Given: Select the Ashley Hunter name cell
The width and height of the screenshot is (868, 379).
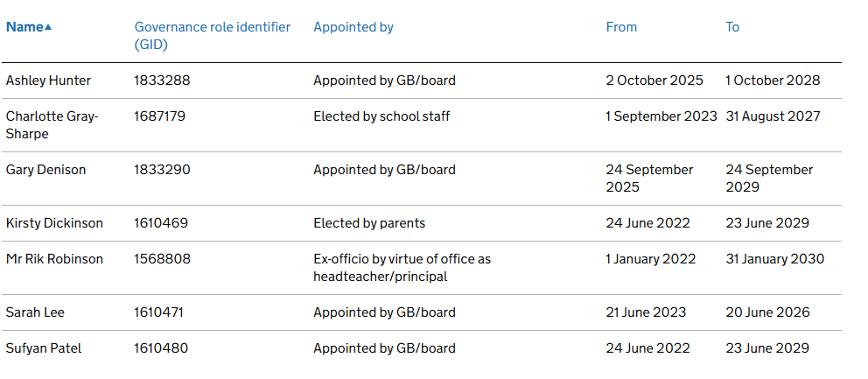Looking at the screenshot, I should pos(48,81).
